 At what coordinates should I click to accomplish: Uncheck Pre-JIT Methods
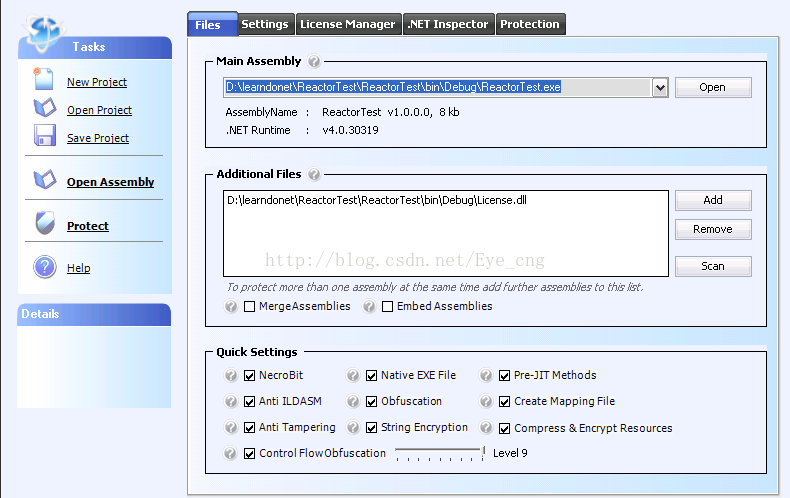pos(504,376)
